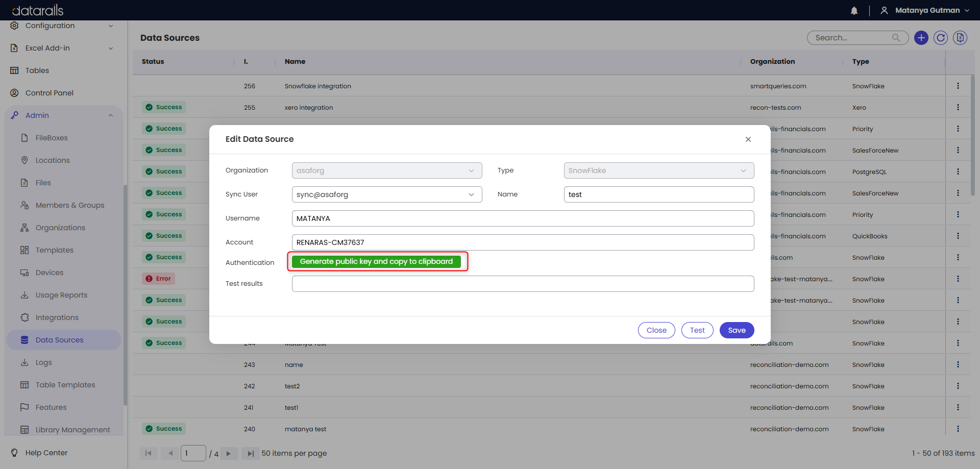Click the notifications bell icon
The width and height of the screenshot is (980, 469).
point(854,11)
